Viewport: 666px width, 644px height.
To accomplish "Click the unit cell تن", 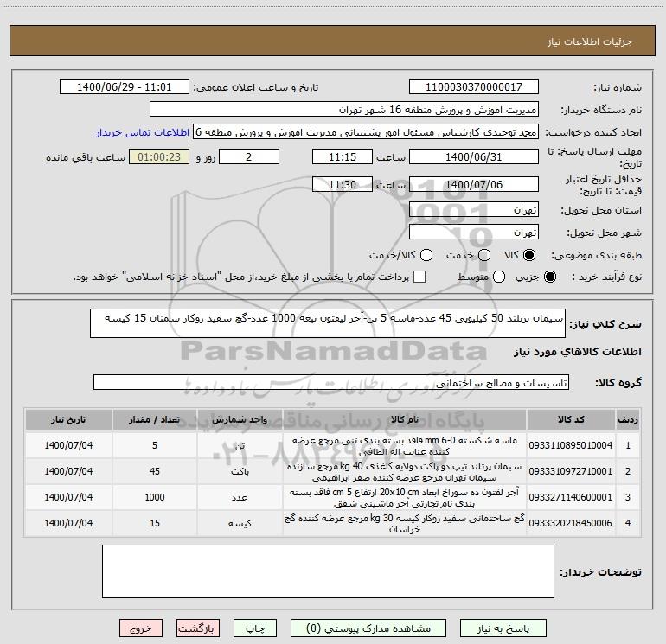I will coord(240,445).
